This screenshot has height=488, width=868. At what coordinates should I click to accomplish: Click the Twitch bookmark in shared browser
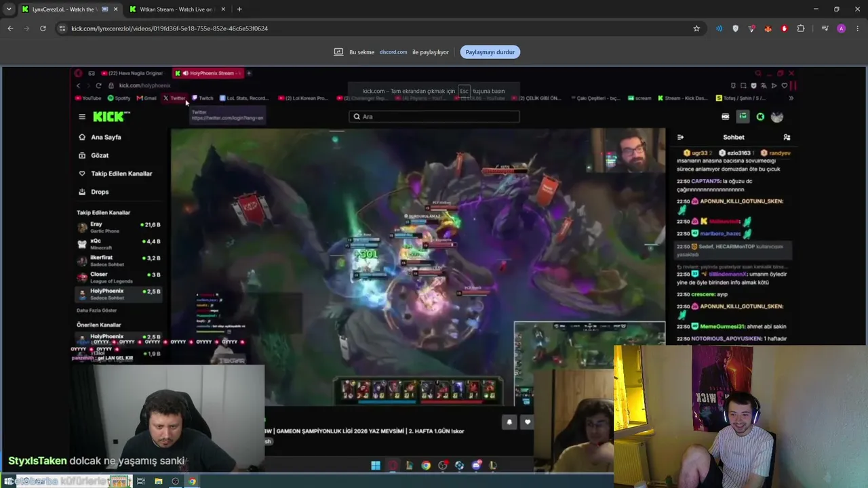(203, 98)
